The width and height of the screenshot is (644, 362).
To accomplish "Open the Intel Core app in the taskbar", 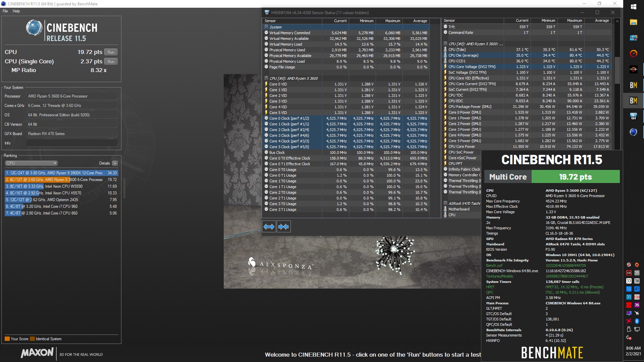I will [633, 38].
